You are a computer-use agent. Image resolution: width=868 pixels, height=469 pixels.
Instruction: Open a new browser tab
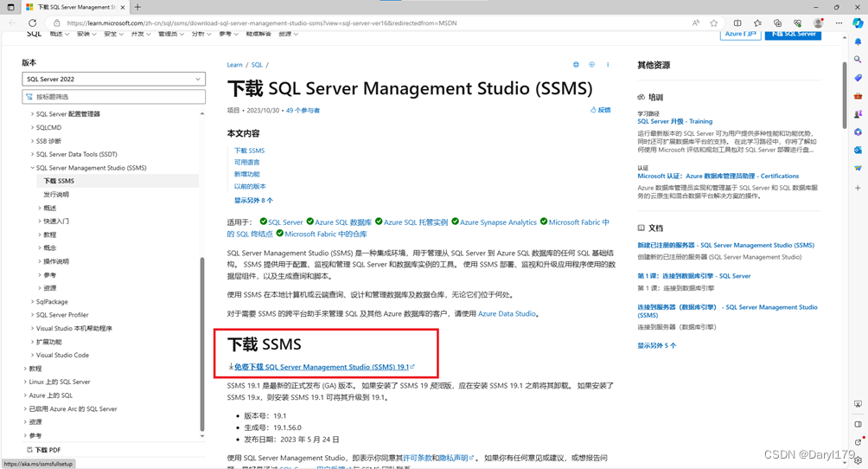(x=137, y=7)
